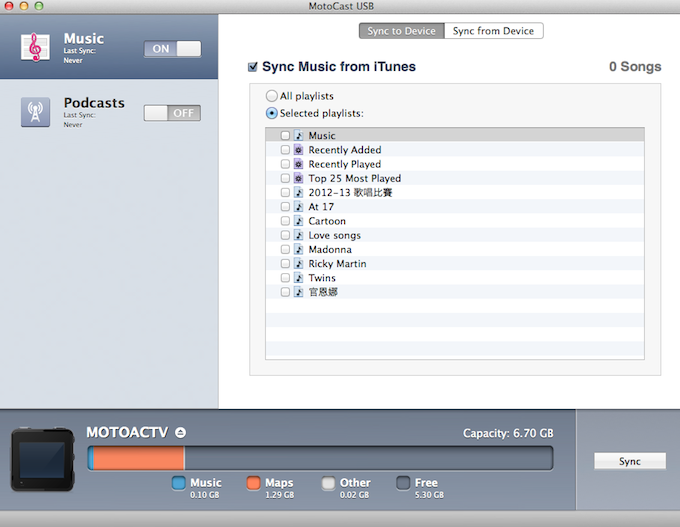
Task: Check the Love songs checkbox
Action: click(285, 235)
